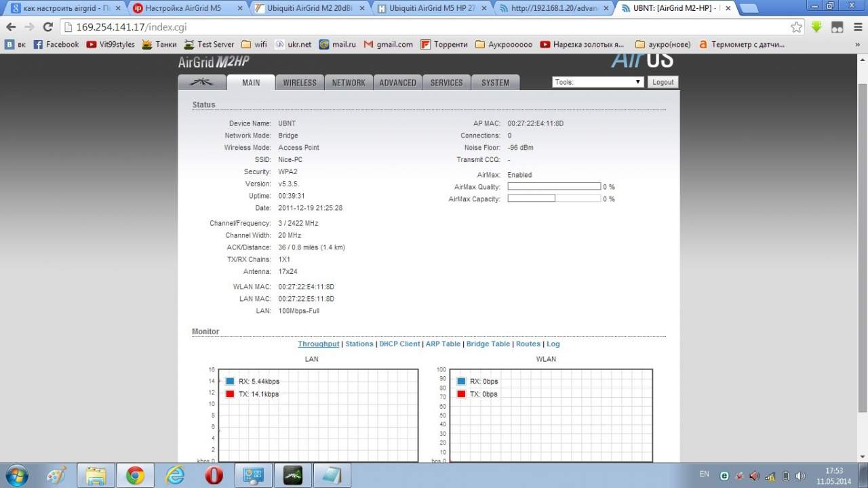Open the gmail.com bookmark
The width and height of the screenshot is (868, 488).
pyautogui.click(x=388, y=45)
